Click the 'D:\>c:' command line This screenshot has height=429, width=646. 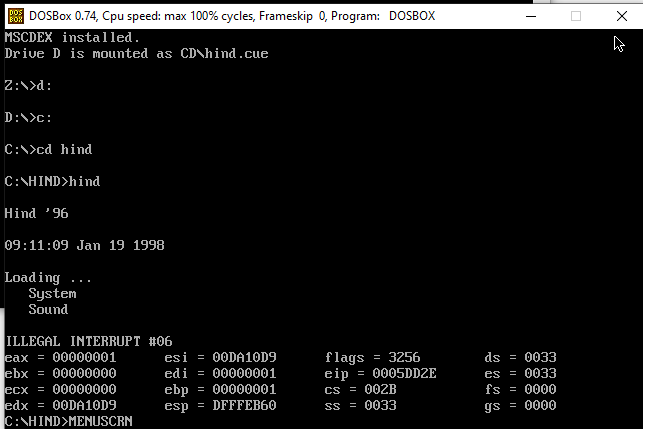click(x=28, y=117)
